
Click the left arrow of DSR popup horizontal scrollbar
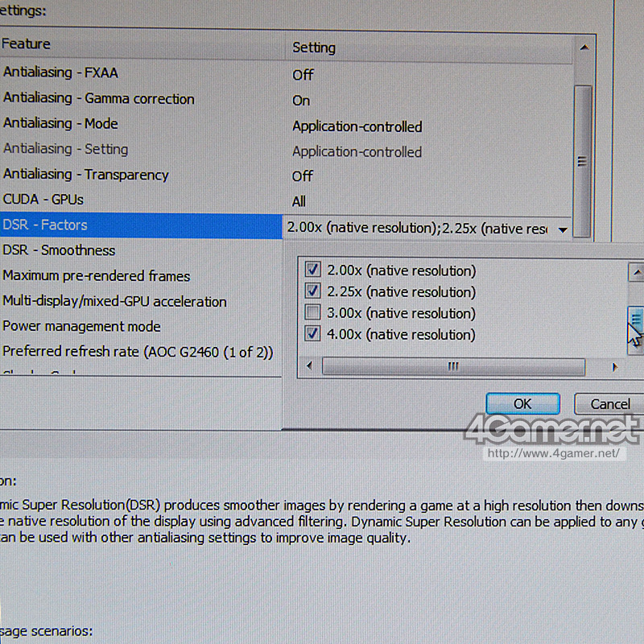coord(309,365)
